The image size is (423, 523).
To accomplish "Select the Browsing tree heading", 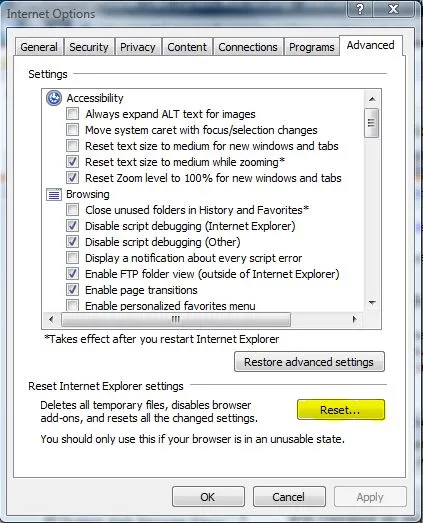I will coord(88,194).
